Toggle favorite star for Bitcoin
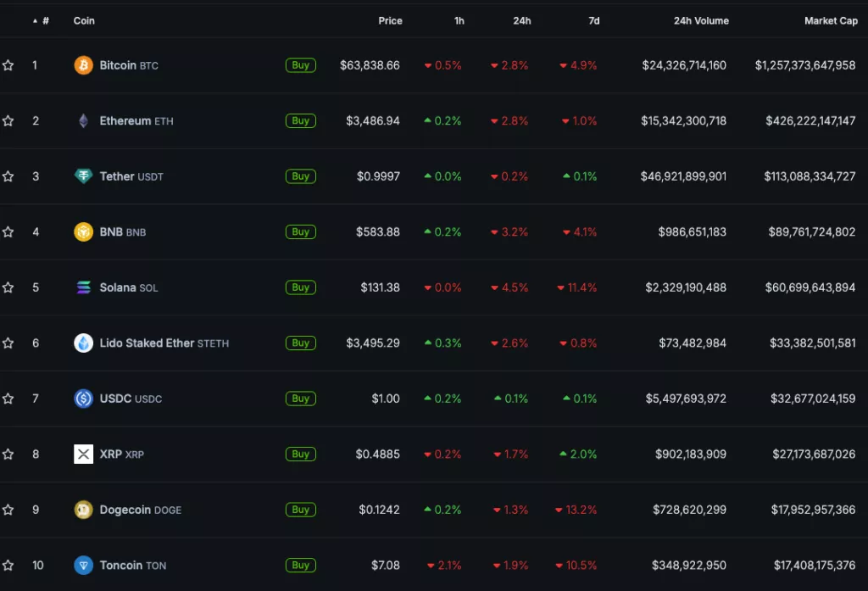The width and height of the screenshot is (868, 591). 8,65
